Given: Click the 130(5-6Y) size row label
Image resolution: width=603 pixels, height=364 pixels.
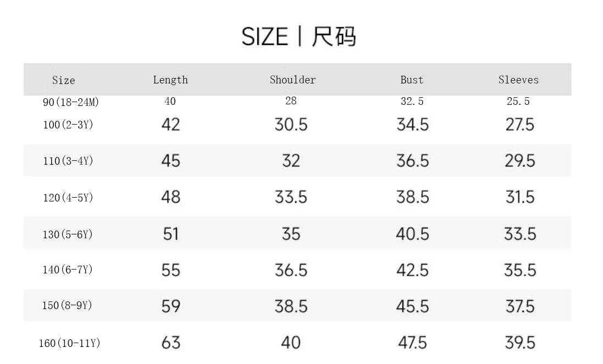Looking at the screenshot, I should pos(68,234).
